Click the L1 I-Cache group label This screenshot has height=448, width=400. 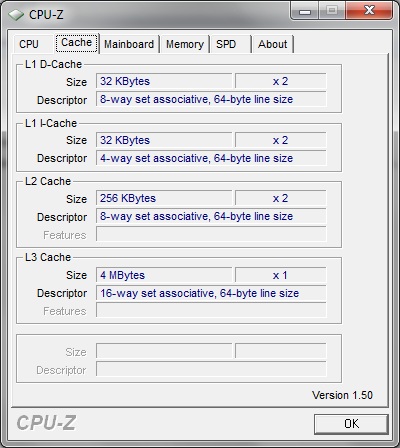(x=51, y=123)
